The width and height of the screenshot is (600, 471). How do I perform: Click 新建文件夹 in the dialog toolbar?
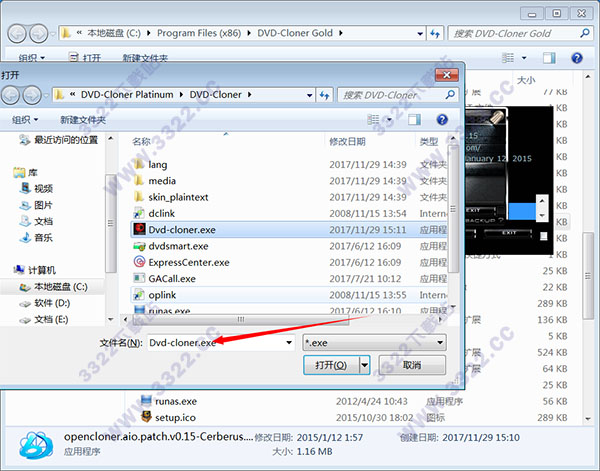tap(83, 120)
